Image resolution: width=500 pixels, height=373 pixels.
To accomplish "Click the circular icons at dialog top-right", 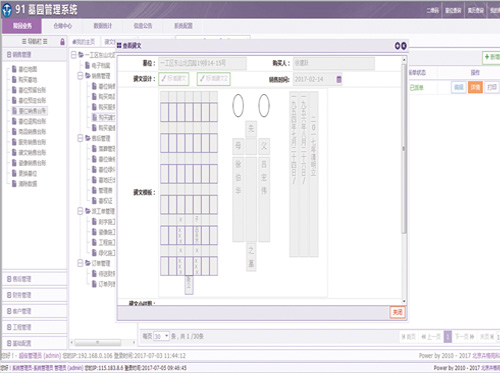I will pyautogui.click(x=400, y=46).
